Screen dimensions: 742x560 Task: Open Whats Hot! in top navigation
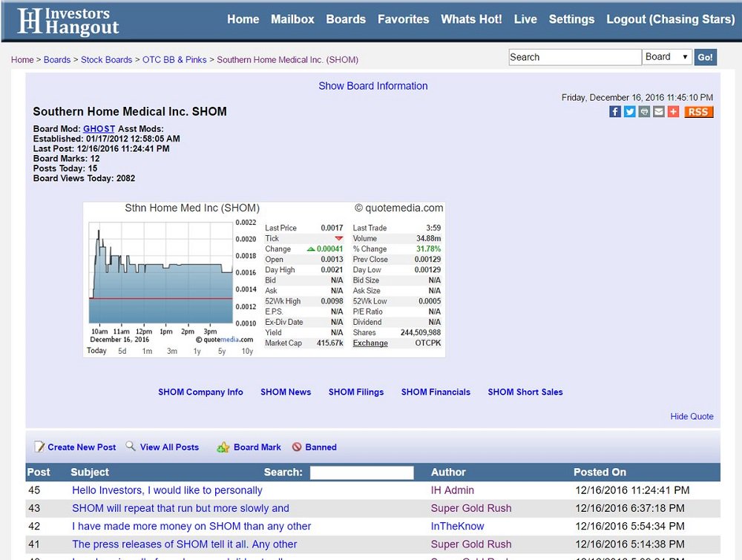(471, 19)
